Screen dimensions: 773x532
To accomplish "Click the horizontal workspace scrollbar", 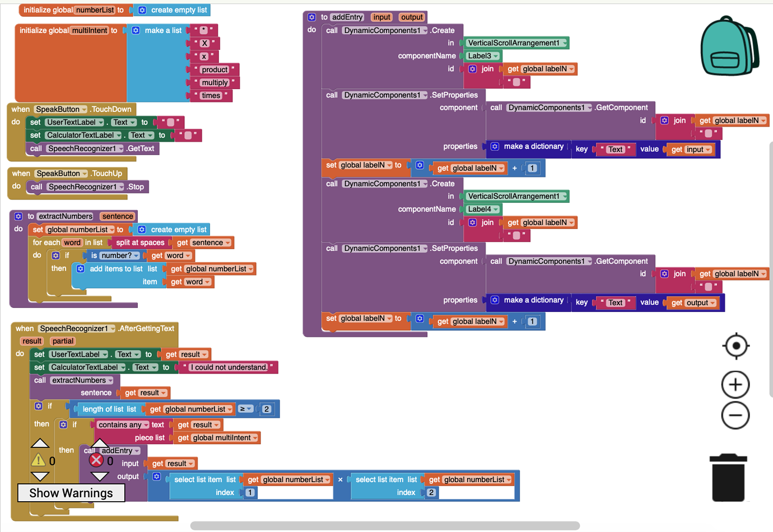I will coord(385,526).
